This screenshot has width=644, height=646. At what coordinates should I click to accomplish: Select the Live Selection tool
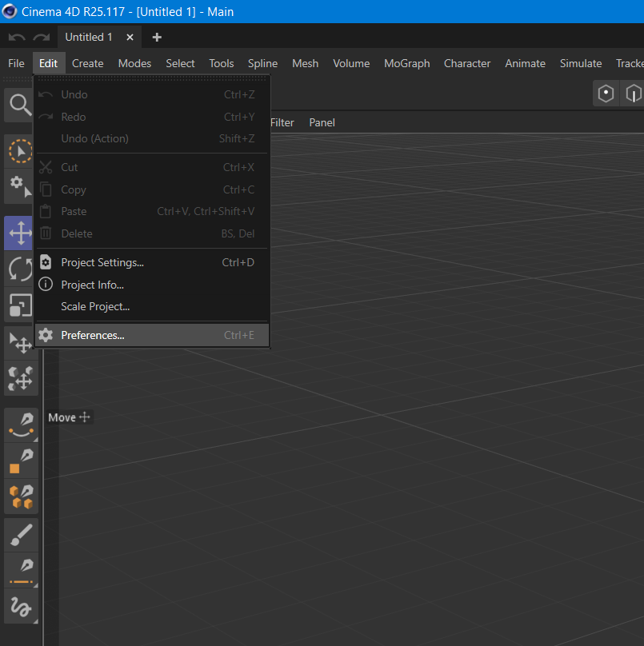20,151
